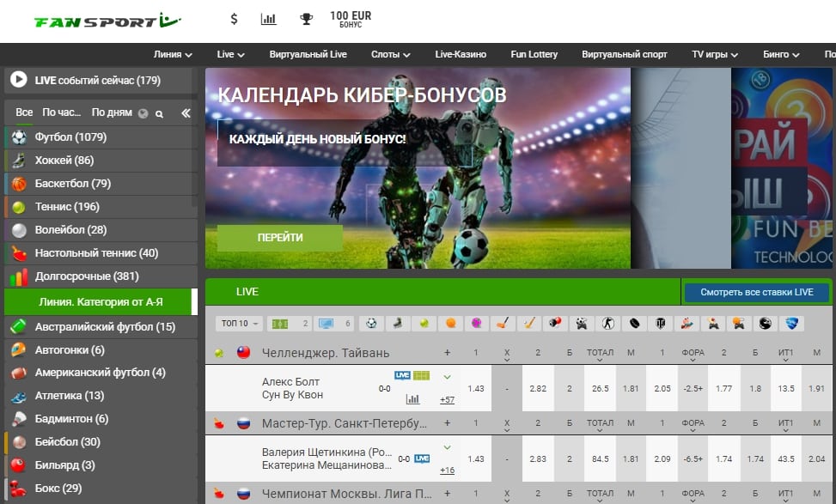Filter live events by basketball icon
Viewport: 836px width, 504px height.
pos(450,324)
